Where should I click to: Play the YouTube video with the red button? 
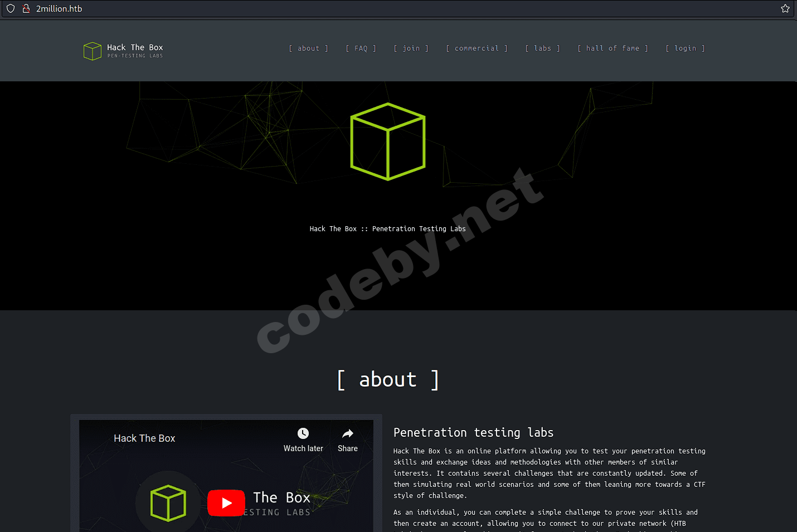(226, 503)
